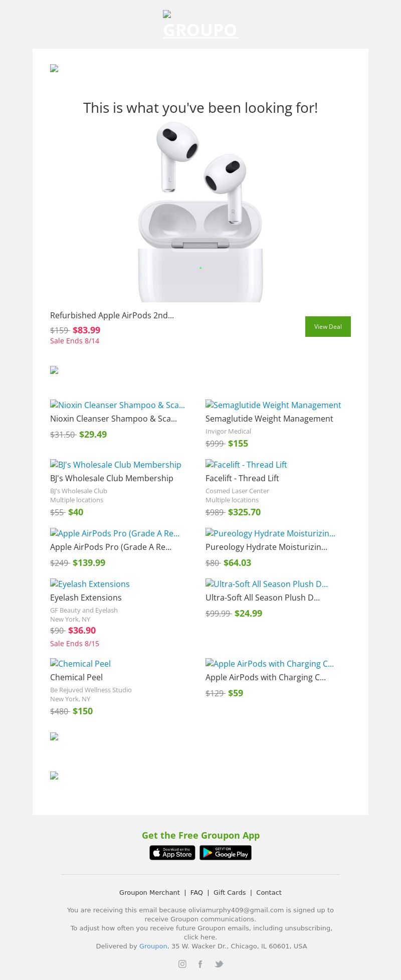Image resolution: width=401 pixels, height=980 pixels.
Task: Click the Facebook icon in footer
Action: point(200,963)
